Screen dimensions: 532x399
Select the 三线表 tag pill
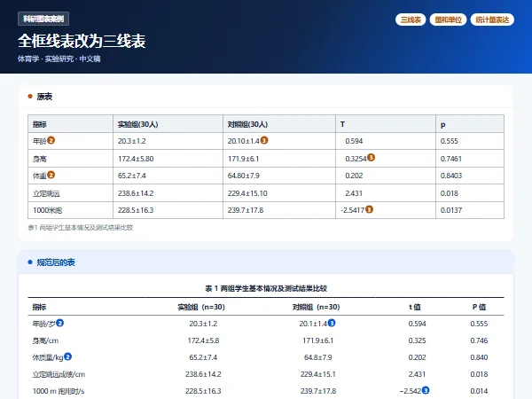pos(411,20)
